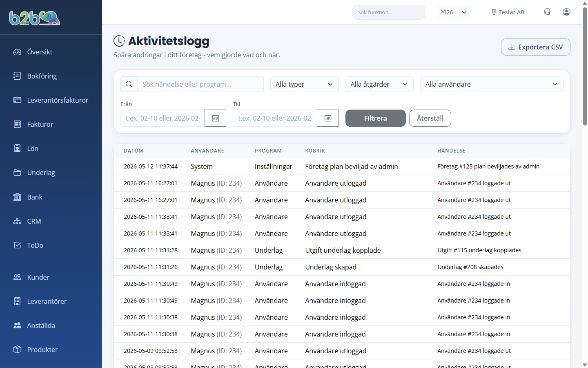Screen dimensions: 588x368
Task: Click Leverantörer building icon in sidebar
Action: coord(17,301)
